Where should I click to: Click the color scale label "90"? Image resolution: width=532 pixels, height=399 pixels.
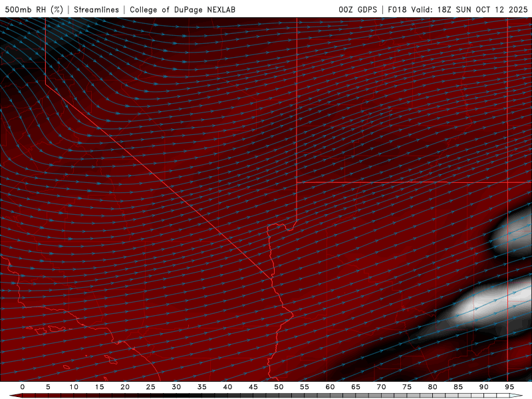coord(484,387)
